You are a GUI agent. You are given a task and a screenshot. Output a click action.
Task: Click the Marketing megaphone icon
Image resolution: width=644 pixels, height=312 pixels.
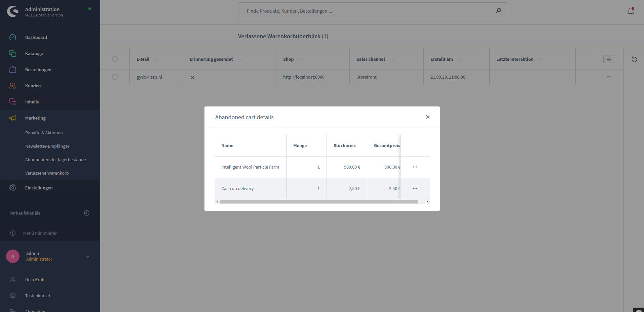tap(13, 118)
